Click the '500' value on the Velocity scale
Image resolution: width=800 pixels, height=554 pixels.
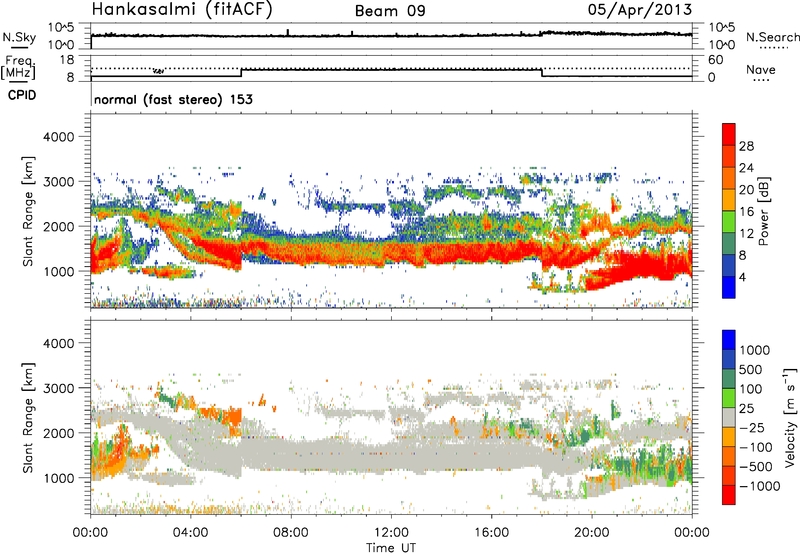(751, 369)
